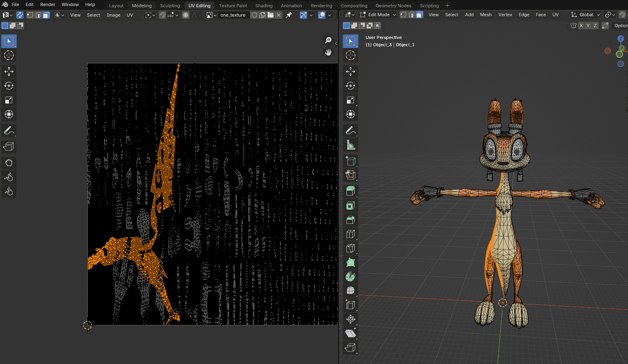Choose the Pinch tool in the UV editor
Image resolution: width=628 pixels, height=364 pixels.
pyautogui.click(x=9, y=191)
